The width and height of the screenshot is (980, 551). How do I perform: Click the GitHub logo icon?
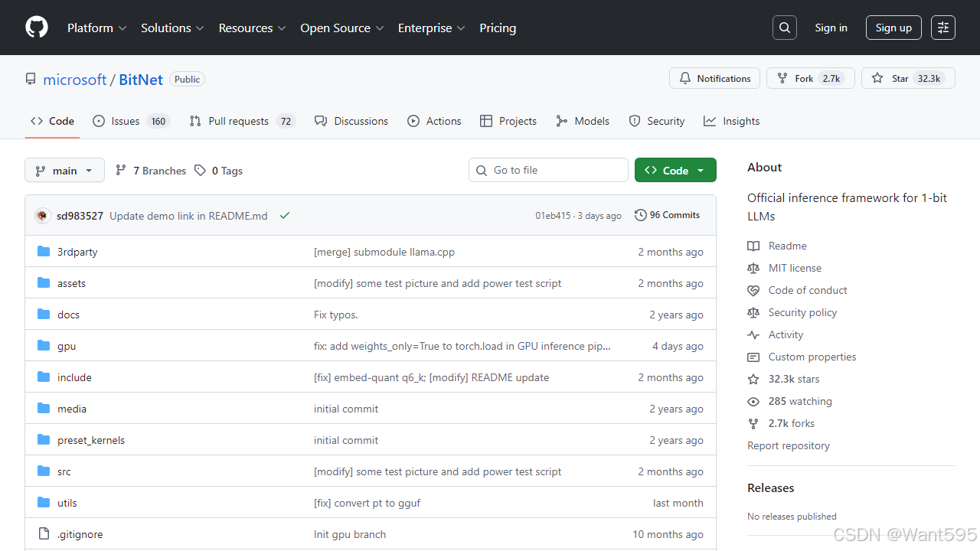tap(37, 28)
